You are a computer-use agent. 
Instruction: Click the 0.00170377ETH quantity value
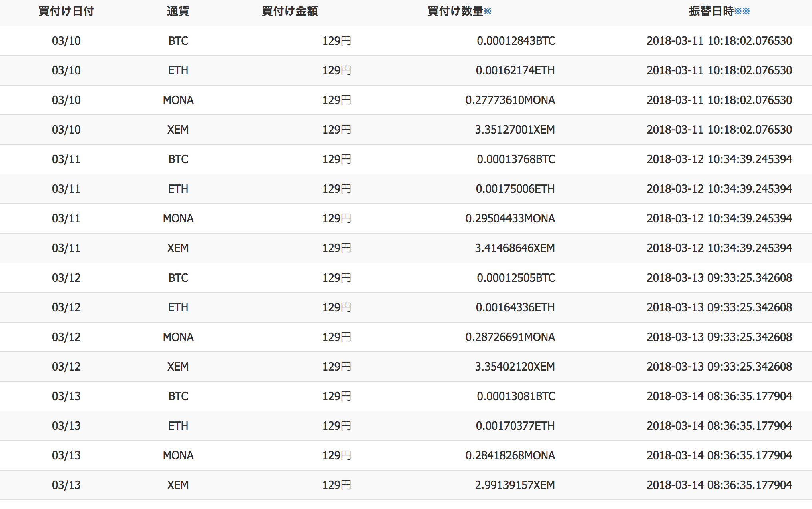coord(515,426)
